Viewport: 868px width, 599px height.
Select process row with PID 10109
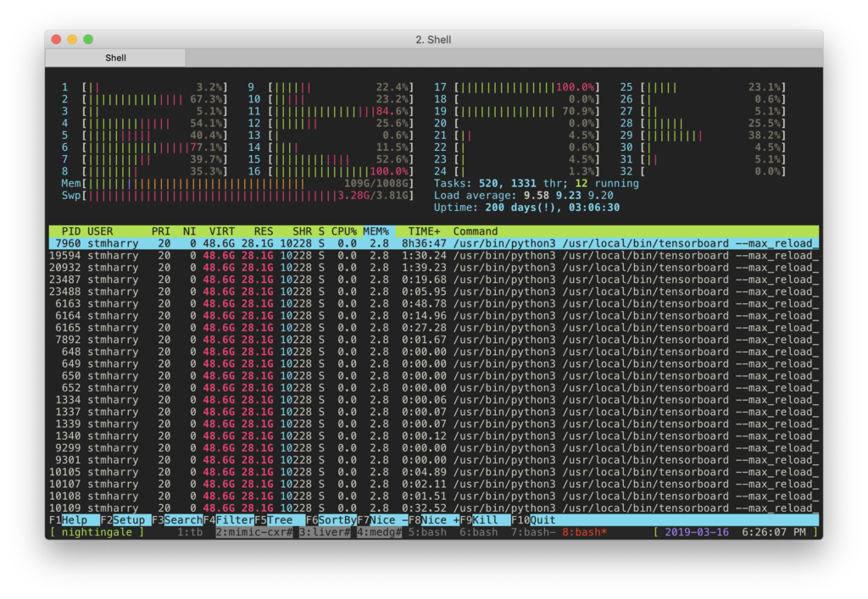pyautogui.click(x=433, y=508)
